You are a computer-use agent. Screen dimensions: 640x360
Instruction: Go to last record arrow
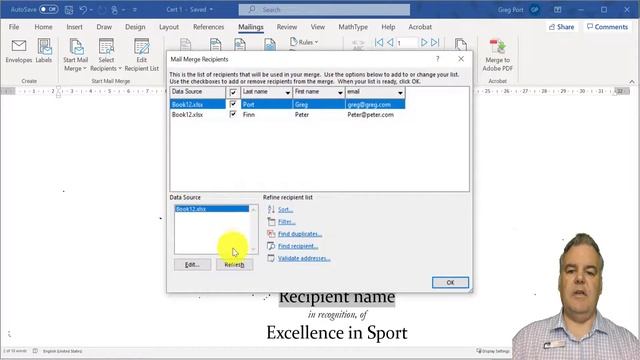point(435,42)
